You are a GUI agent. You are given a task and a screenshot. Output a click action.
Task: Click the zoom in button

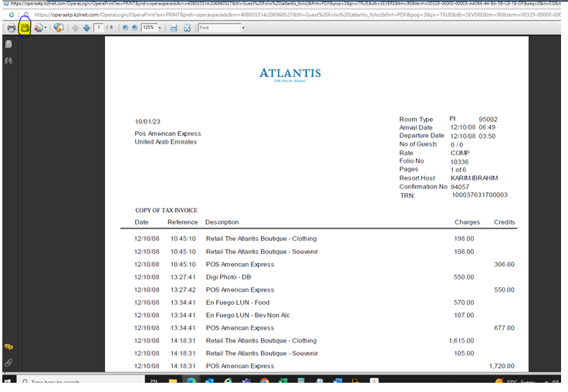(134, 28)
